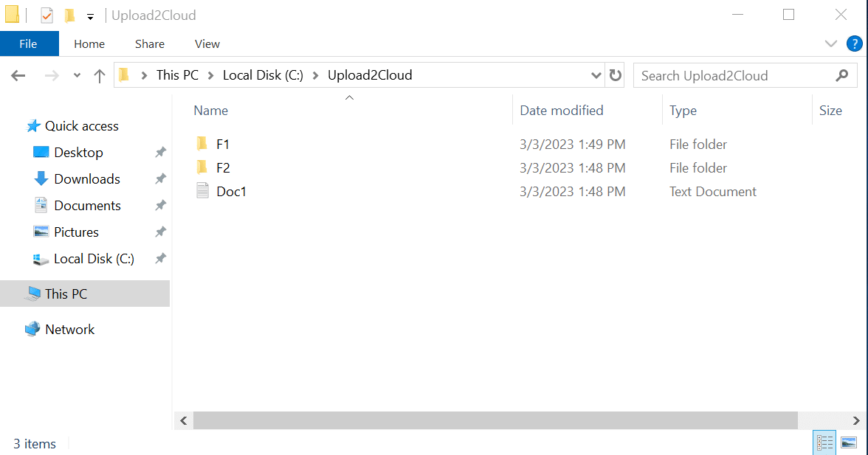Click the Back navigation arrow
This screenshot has height=455, width=868.
18,75
